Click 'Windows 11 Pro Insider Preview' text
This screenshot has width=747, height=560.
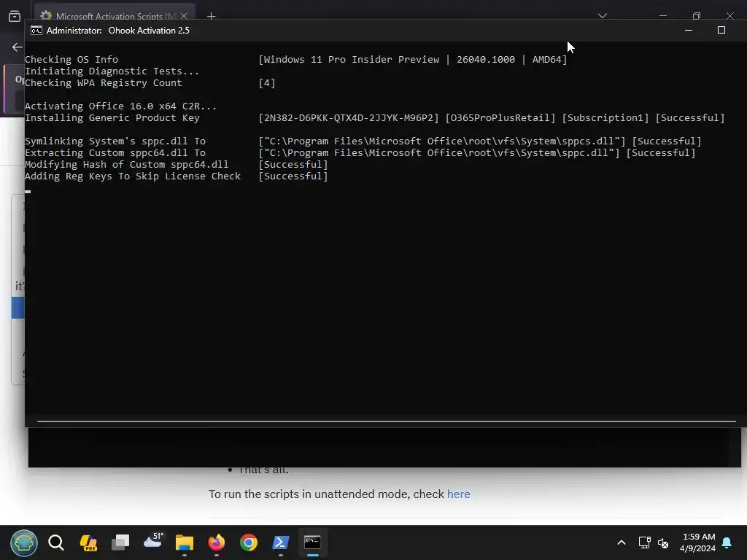(352, 60)
